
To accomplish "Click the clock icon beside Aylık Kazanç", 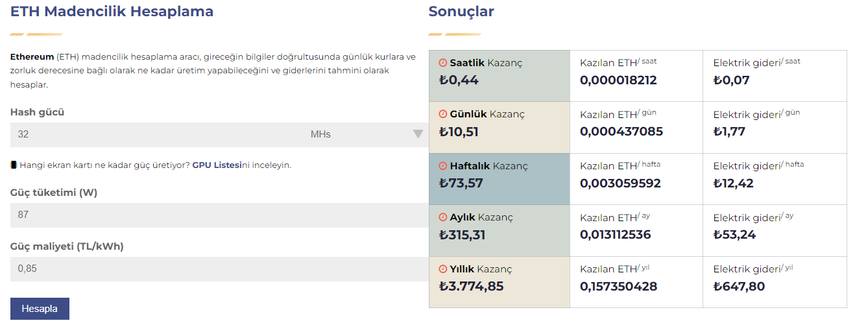I will tap(443, 217).
